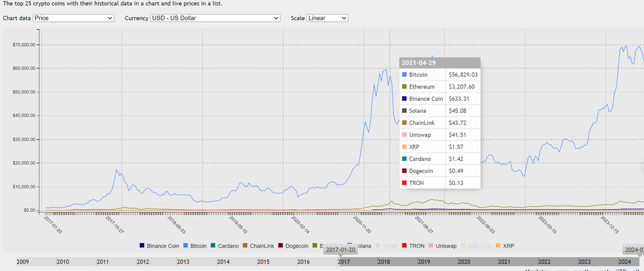The width and height of the screenshot is (644, 271).
Task: Toggle Dogecoin series in legend
Action: 293,246
